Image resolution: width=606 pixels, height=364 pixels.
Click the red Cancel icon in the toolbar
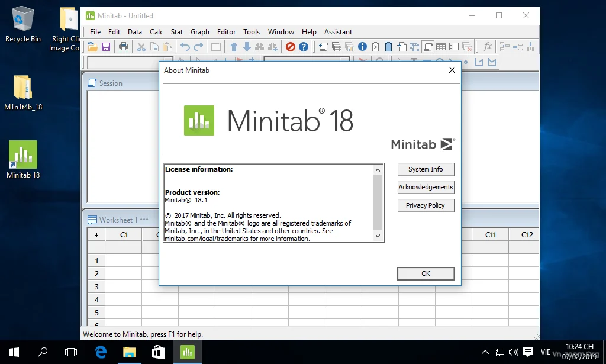click(291, 47)
